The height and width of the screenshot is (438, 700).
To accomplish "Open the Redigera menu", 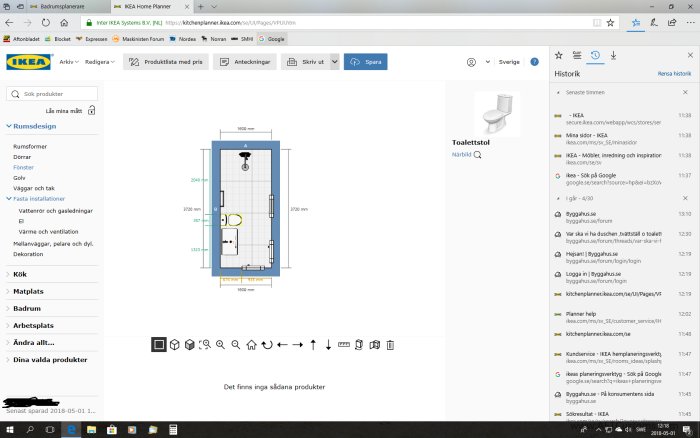I will pos(100,62).
